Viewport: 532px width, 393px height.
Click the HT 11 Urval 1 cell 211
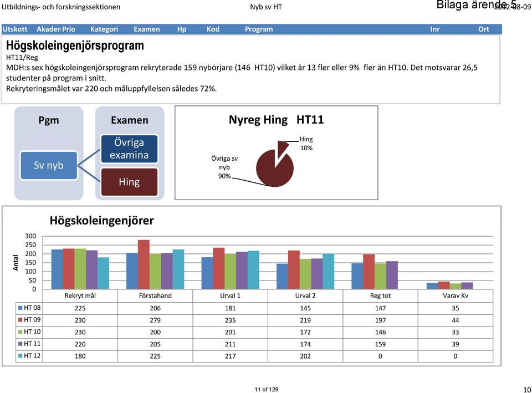[x=230, y=344]
